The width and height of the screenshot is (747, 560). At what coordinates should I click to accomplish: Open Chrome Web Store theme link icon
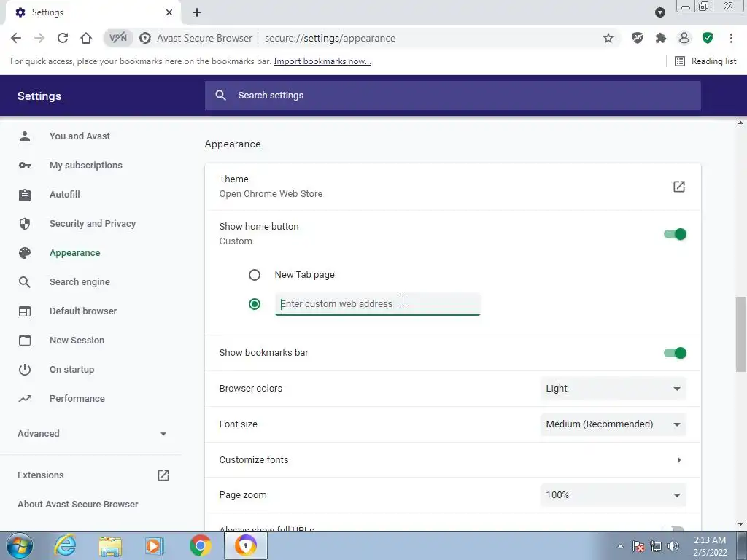click(x=679, y=187)
